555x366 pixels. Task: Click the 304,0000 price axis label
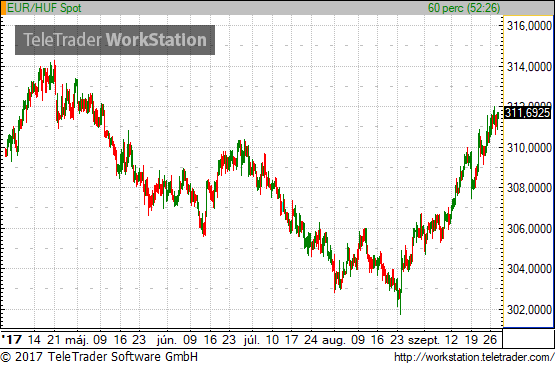point(529,269)
